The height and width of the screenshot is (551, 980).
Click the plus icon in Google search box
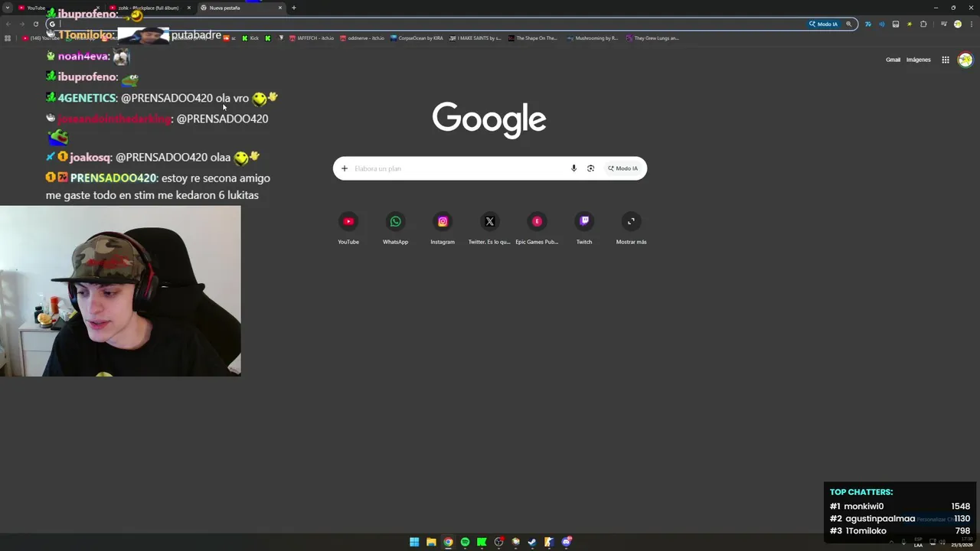[x=345, y=168]
